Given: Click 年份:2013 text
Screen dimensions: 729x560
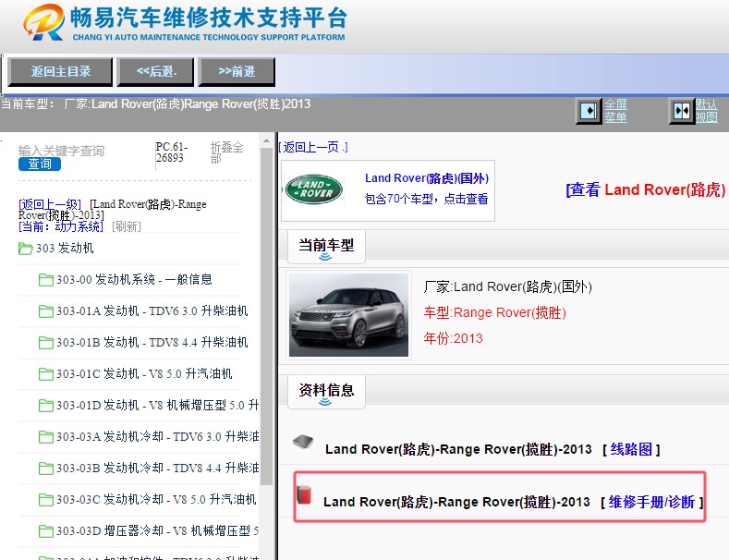Looking at the screenshot, I should [x=453, y=338].
